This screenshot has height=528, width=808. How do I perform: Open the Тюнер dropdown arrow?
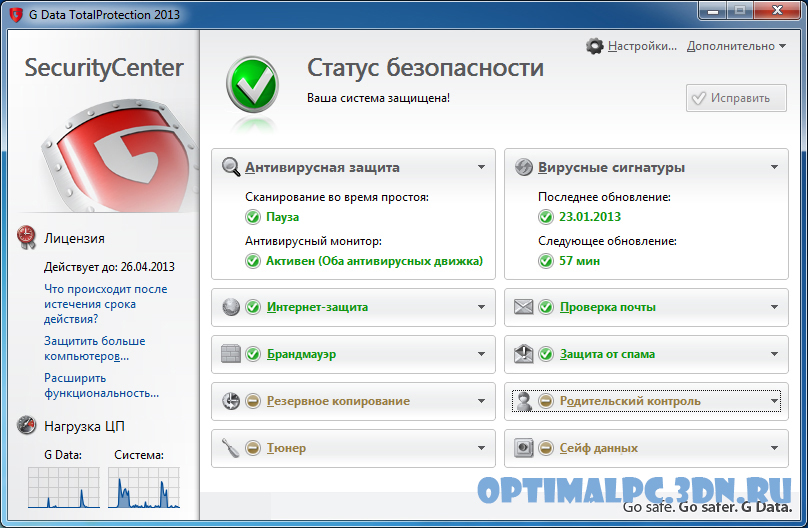coord(481,448)
